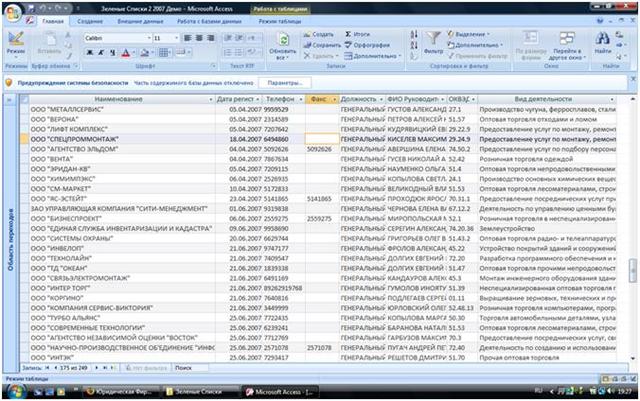Click the security warning shield icon
The height and width of the screenshot is (401, 640).
click(9, 83)
